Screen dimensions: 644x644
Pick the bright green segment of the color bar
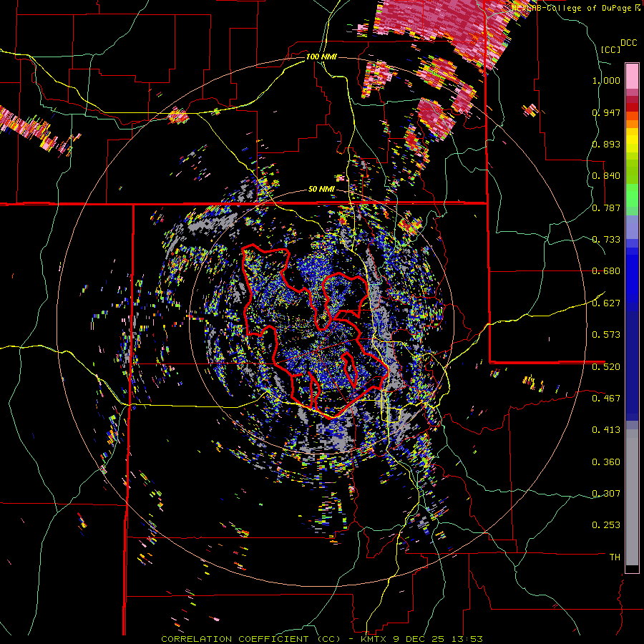[x=632, y=195]
